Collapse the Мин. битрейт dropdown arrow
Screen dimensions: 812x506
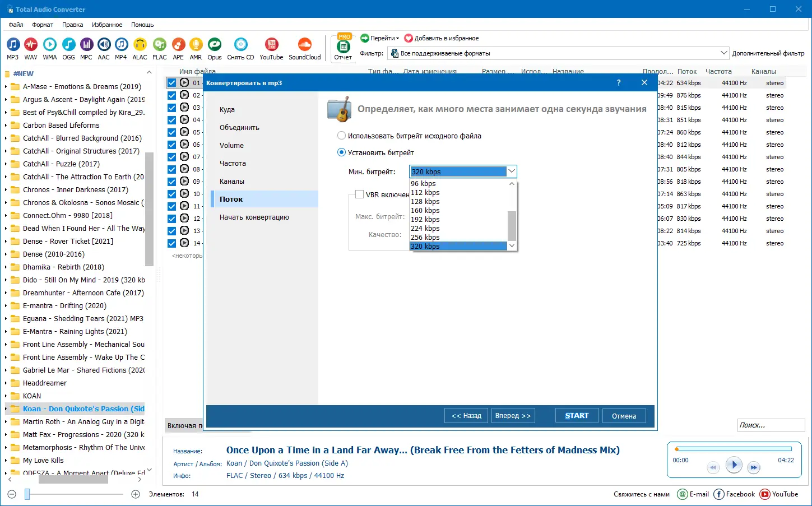point(511,171)
